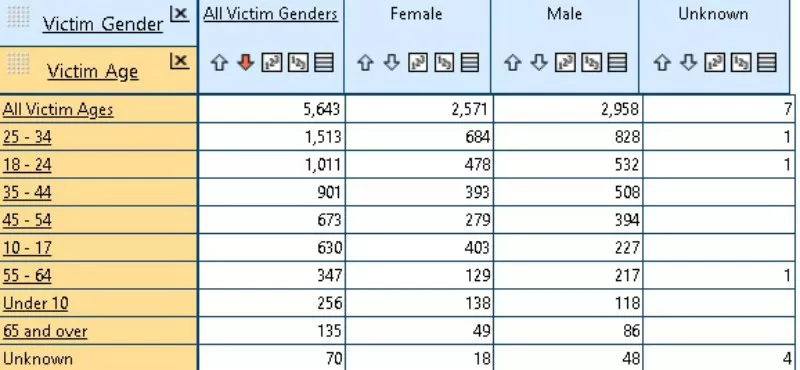Select the Under 10 age group
The height and width of the screenshot is (370, 800).
coord(35,303)
